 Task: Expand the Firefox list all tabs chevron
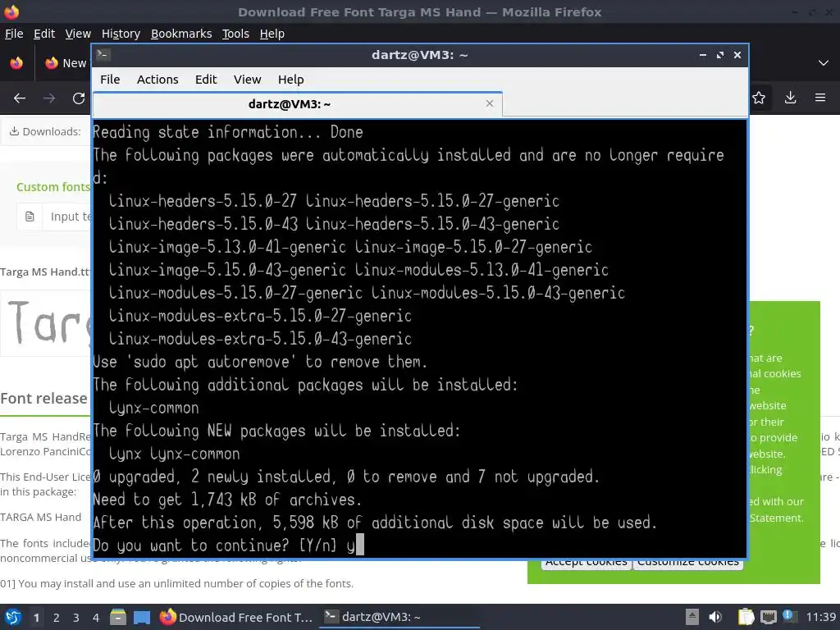[824, 62]
